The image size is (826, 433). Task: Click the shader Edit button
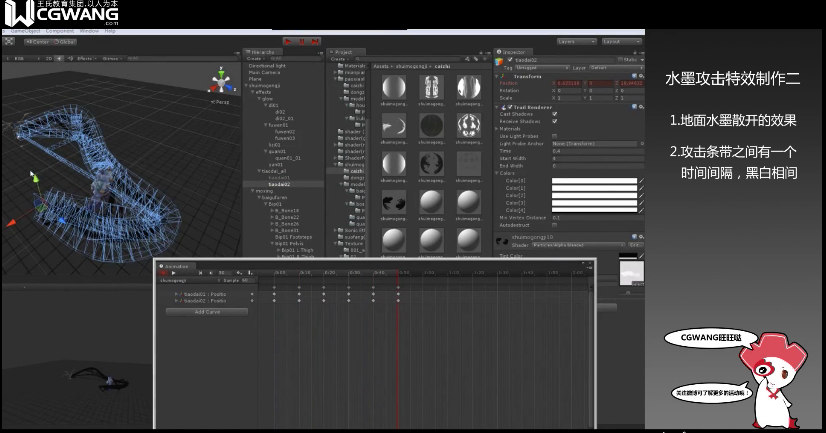coord(635,245)
